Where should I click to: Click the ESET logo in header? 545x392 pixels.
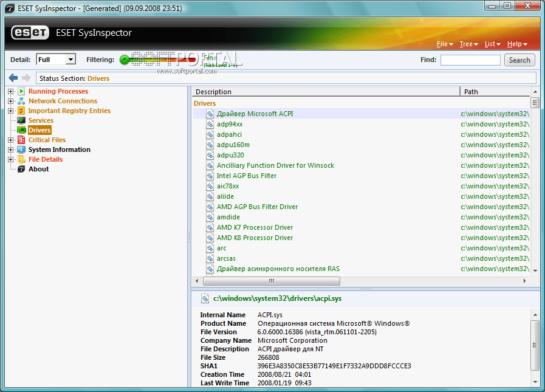pos(30,33)
